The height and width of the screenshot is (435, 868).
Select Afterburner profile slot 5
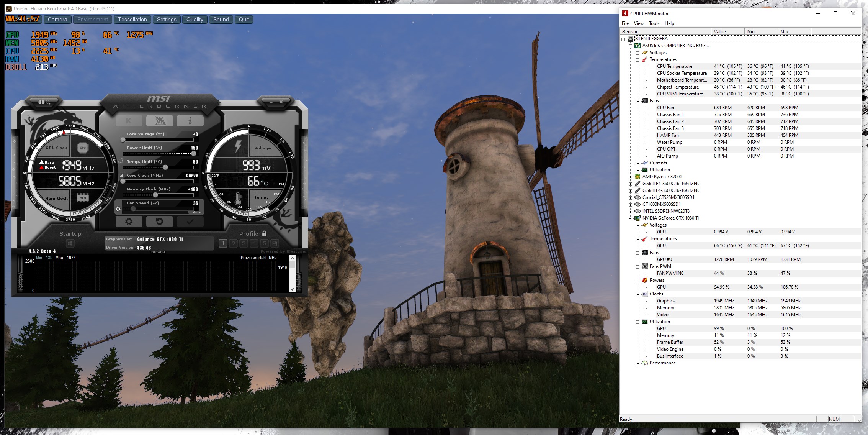[x=264, y=243]
